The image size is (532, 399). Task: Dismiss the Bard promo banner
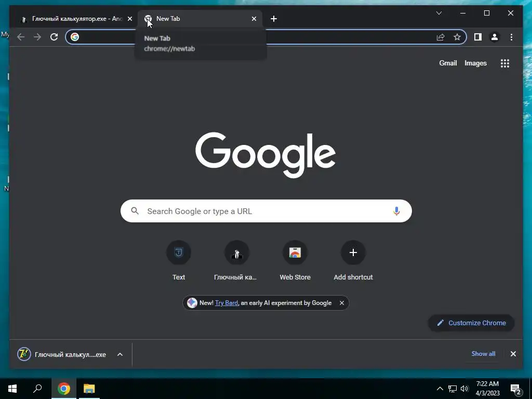pos(342,303)
